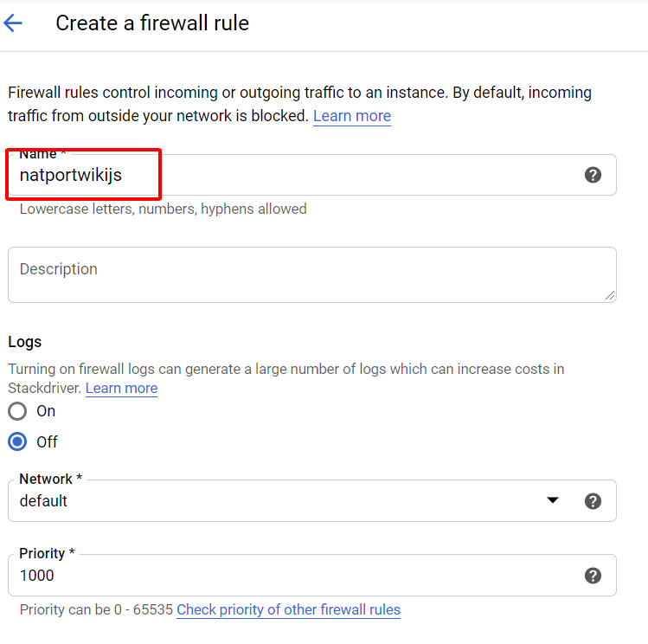
Task: Click the back arrow to leave page
Action: point(13,23)
